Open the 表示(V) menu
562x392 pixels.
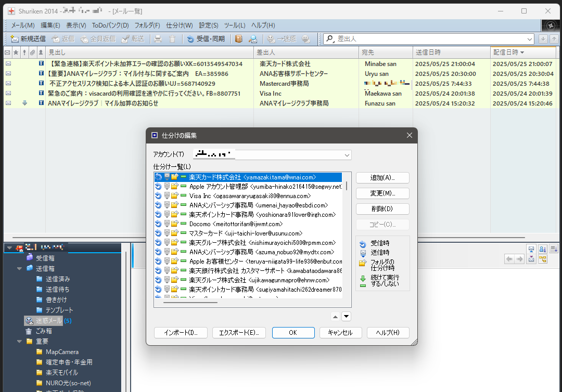pos(76,25)
